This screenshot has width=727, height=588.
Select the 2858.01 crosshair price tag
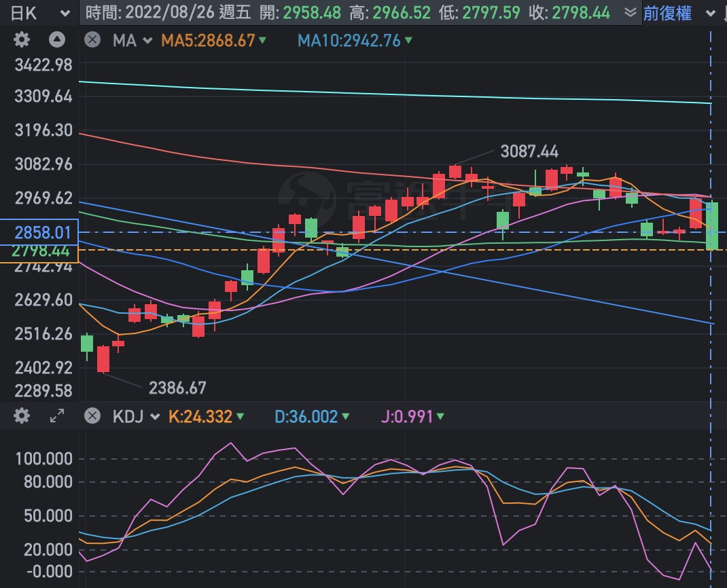coord(39,232)
